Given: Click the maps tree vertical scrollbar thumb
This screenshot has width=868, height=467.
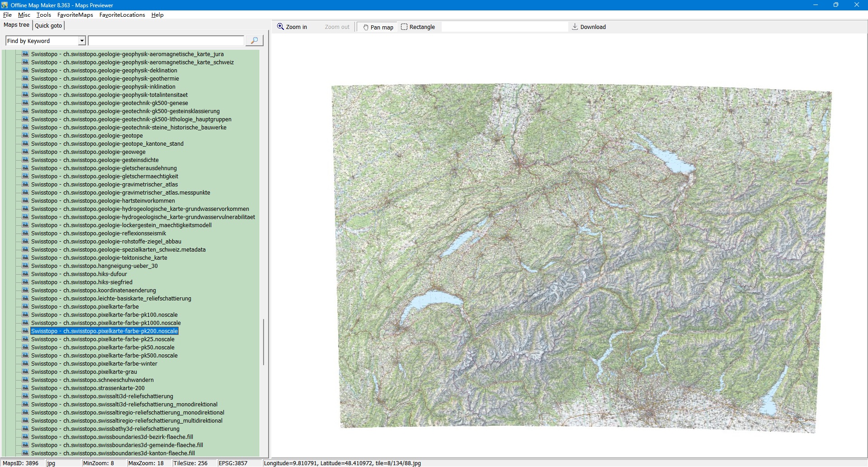Looking at the screenshot, I should [264, 342].
